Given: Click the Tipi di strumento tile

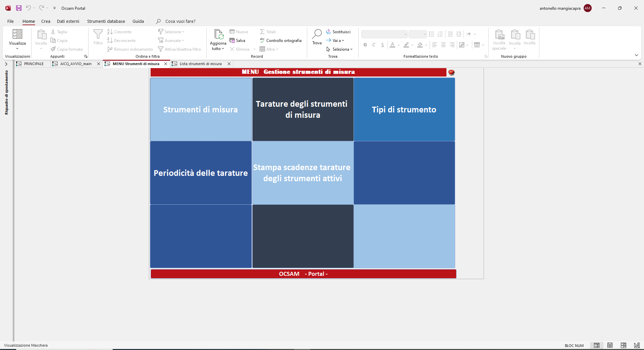Looking at the screenshot, I should click(404, 109).
